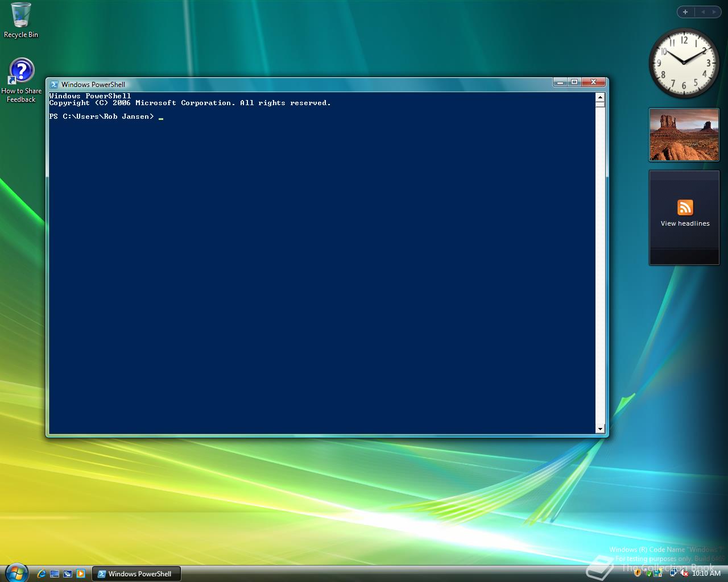Launch Windows Media Player from Quick Launch

point(81,573)
